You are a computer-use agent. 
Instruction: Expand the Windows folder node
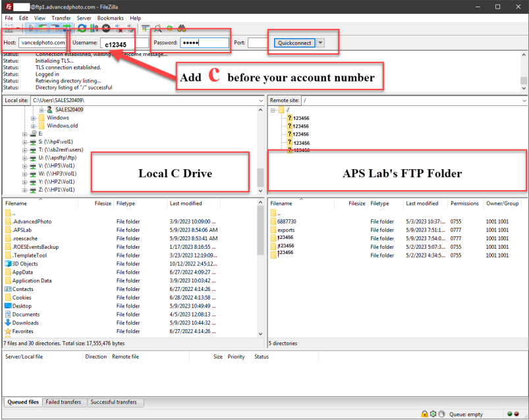pyautogui.click(x=33, y=118)
